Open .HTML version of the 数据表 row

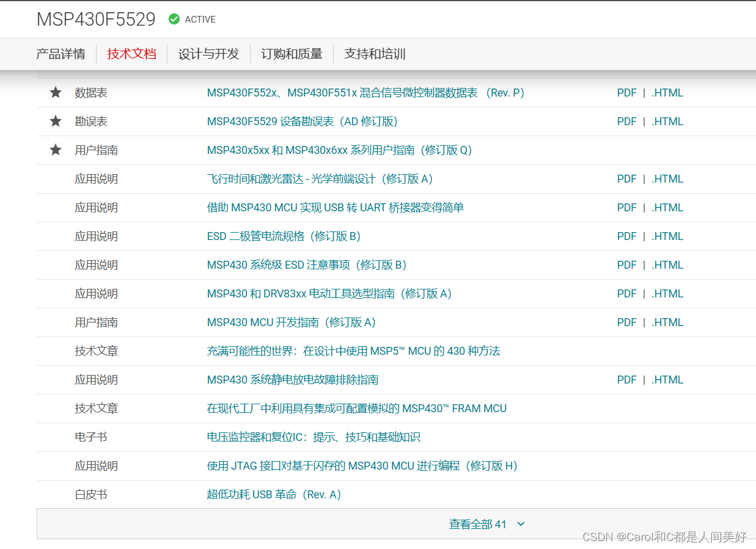[x=667, y=93]
